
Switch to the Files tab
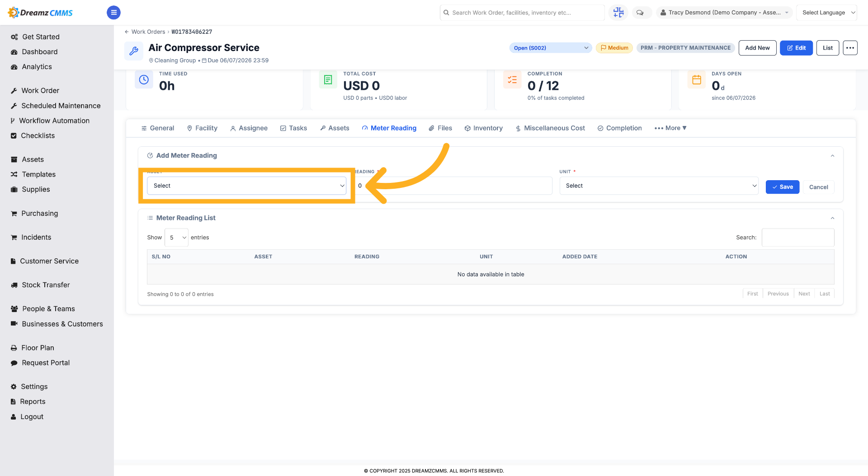point(441,128)
